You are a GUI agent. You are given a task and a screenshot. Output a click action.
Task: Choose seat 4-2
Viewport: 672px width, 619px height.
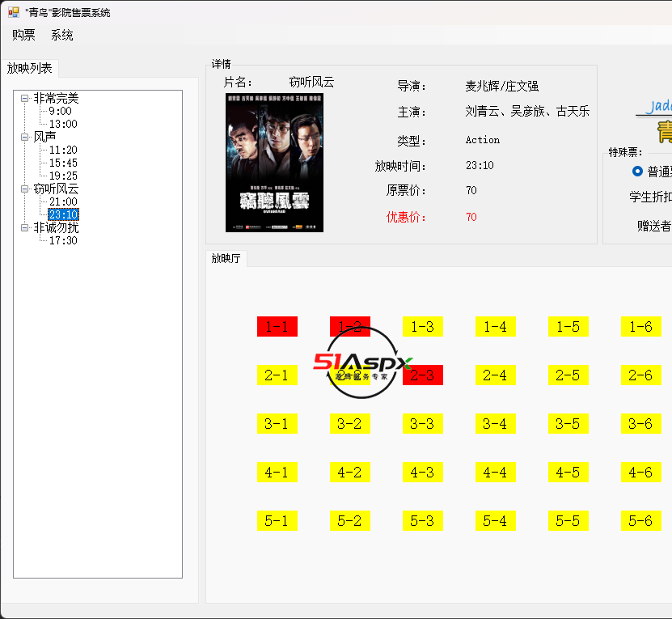tap(349, 472)
